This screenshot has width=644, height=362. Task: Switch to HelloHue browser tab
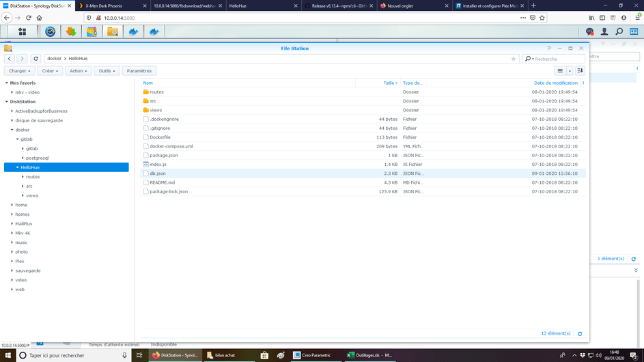click(x=263, y=5)
